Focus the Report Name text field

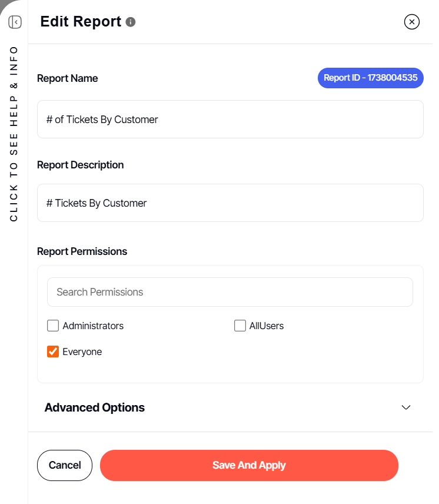click(230, 120)
